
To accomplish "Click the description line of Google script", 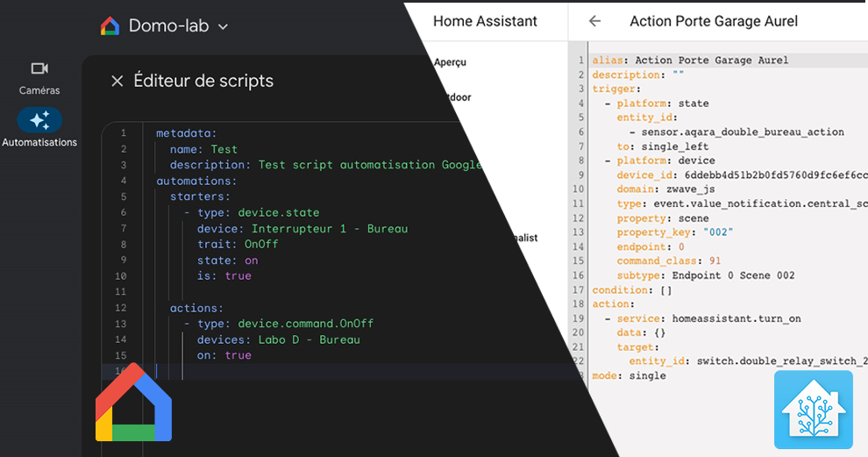I will tap(325, 165).
